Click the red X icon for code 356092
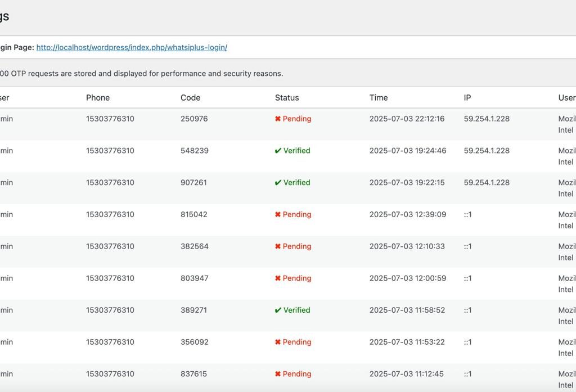This screenshot has width=576, height=392. pos(278,342)
